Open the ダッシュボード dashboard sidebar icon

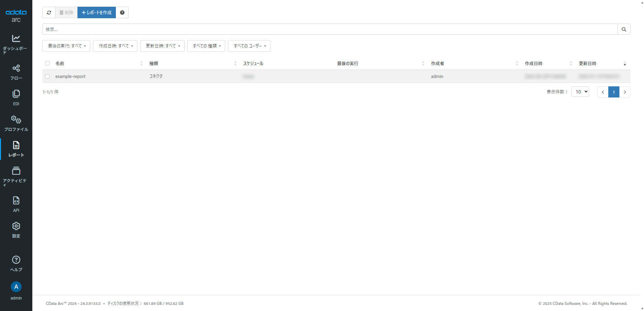click(16, 44)
